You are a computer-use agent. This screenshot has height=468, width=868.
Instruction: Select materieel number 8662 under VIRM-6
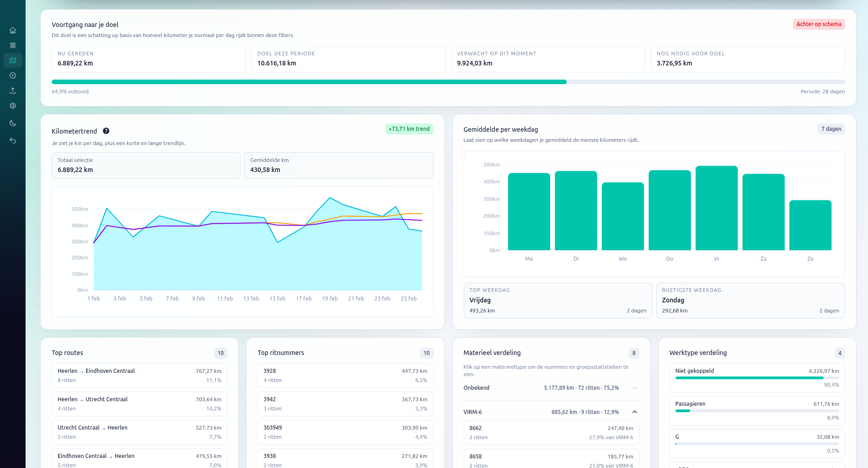pos(551,433)
